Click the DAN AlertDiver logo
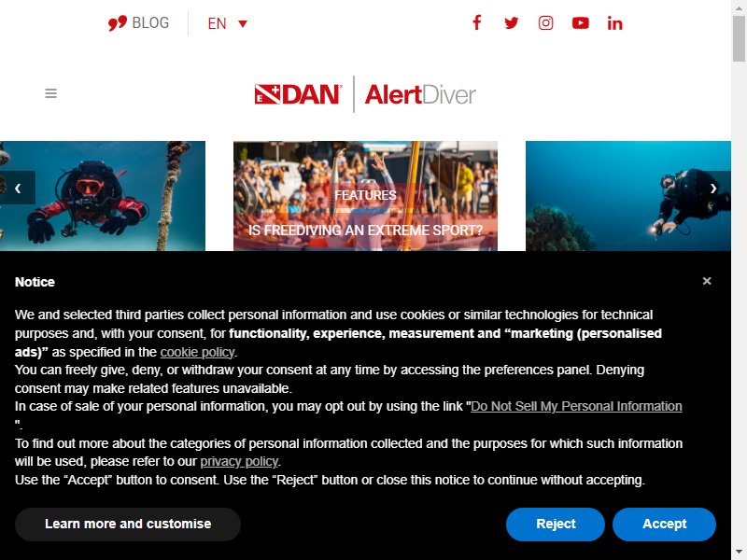This screenshot has width=747, height=560. click(365, 94)
